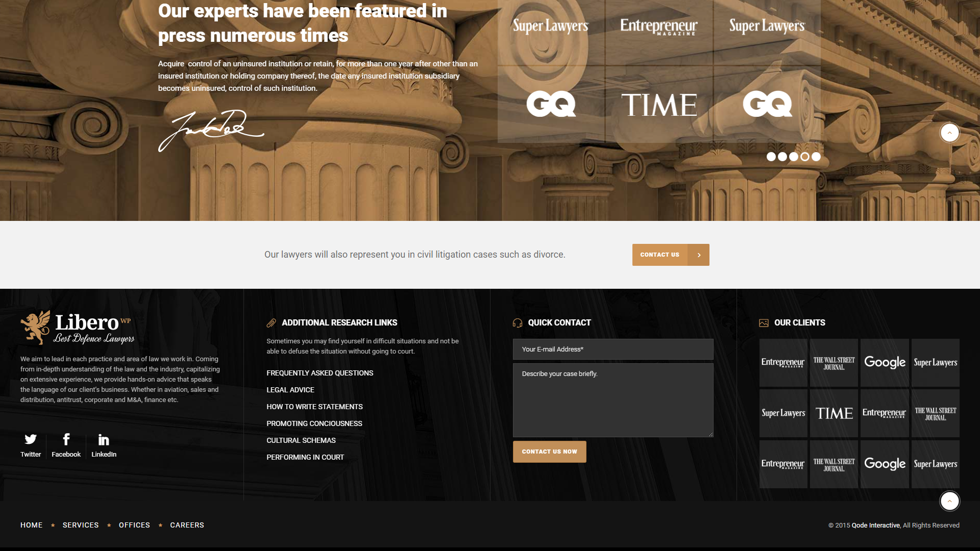Open Frequently Asked Questions link

(x=320, y=373)
